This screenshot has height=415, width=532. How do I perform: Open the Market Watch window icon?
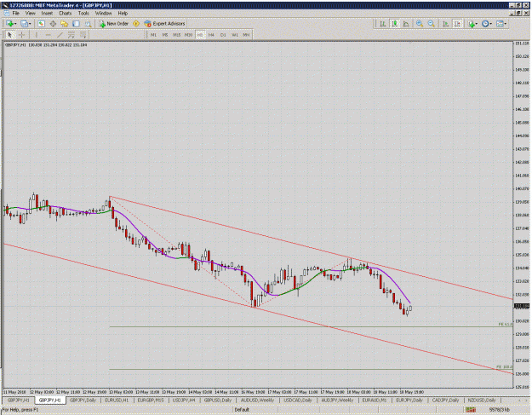(x=41, y=23)
